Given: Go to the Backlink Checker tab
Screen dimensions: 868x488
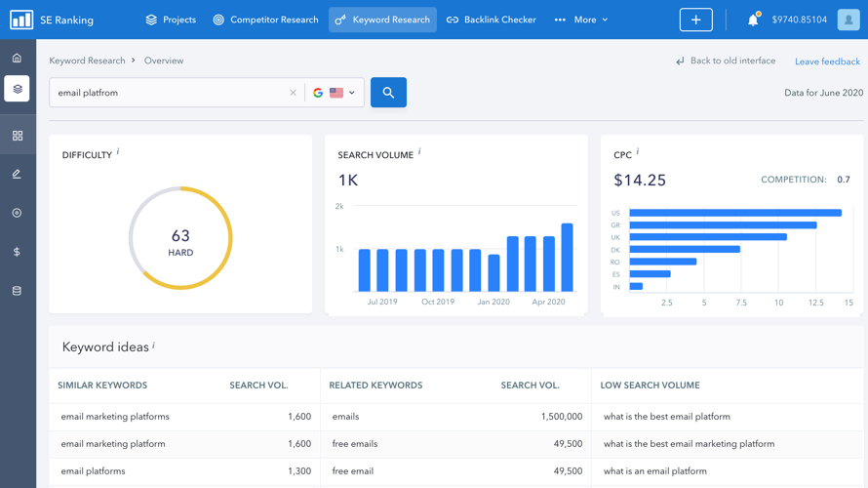Looking at the screenshot, I should click(491, 20).
